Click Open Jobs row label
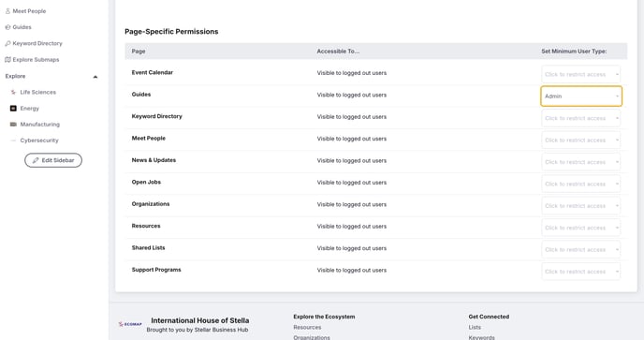644x340 pixels. tap(146, 182)
